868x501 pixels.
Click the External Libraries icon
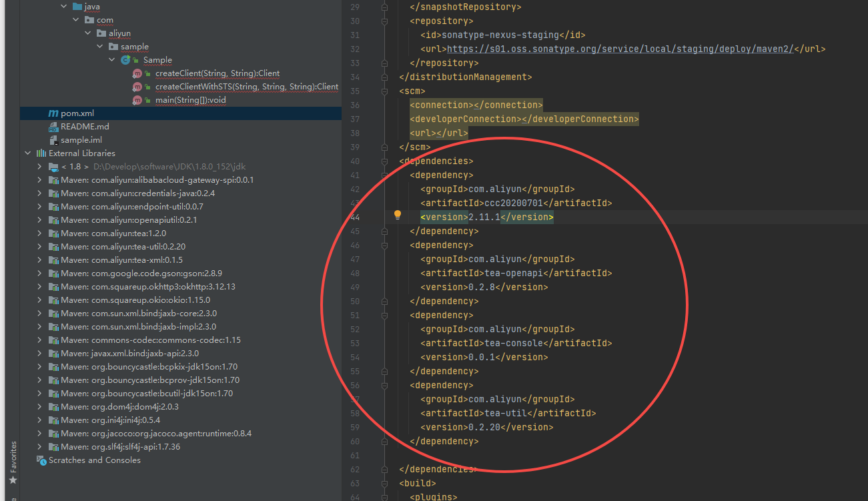coord(41,153)
